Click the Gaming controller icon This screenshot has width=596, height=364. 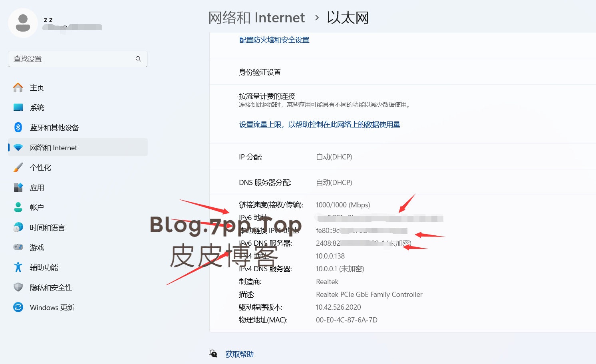coord(18,247)
